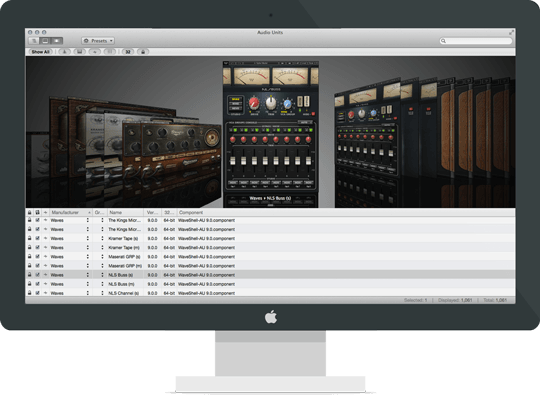Toggle checkbox for NLS Buss (s)
This screenshot has height=395, width=540.
click(x=38, y=274)
